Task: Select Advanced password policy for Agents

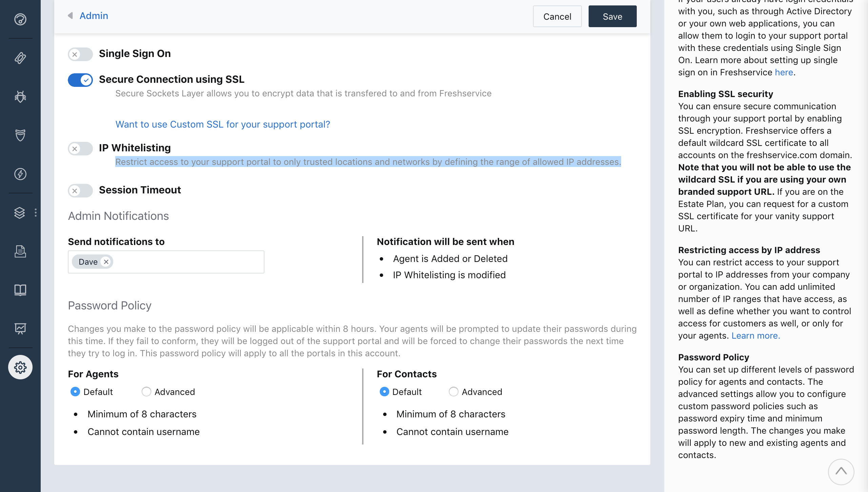Action: [x=146, y=392]
